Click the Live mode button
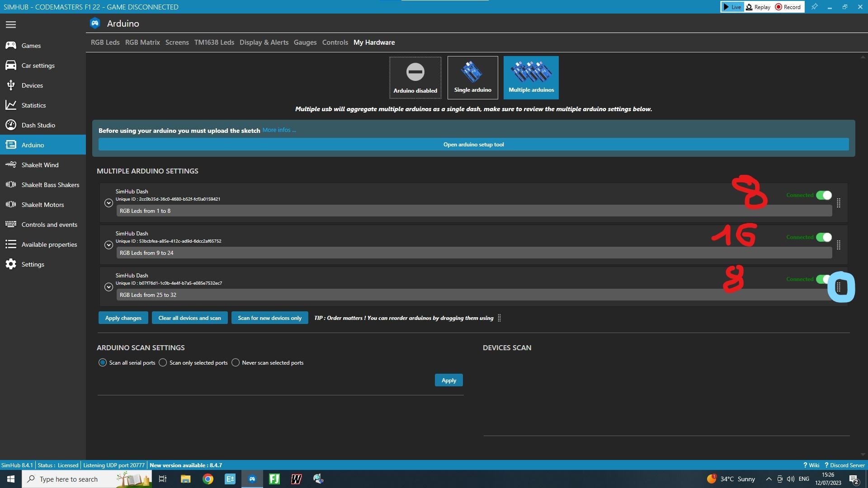 coord(732,7)
